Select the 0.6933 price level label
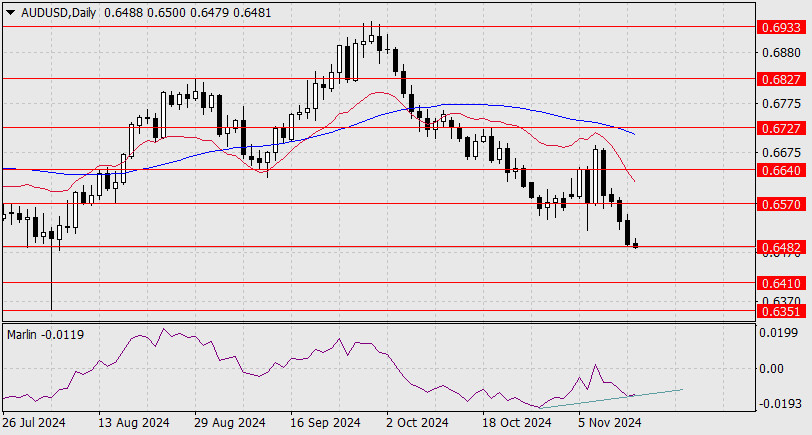 point(781,27)
